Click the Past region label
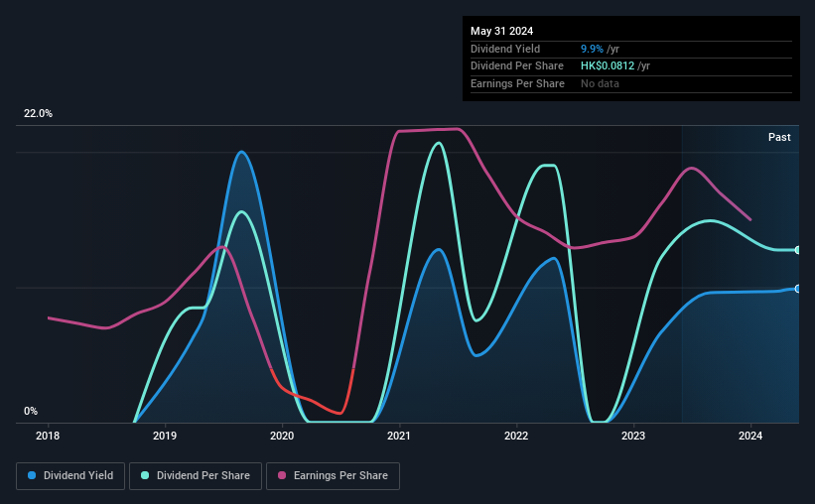 (x=779, y=137)
